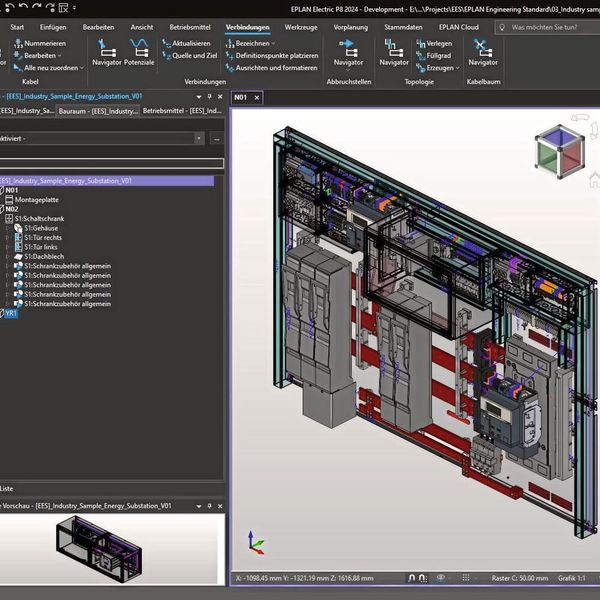This screenshot has height=600, width=600.
Task: Switch to the EPLAN Cloud tab
Action: [x=458, y=27]
